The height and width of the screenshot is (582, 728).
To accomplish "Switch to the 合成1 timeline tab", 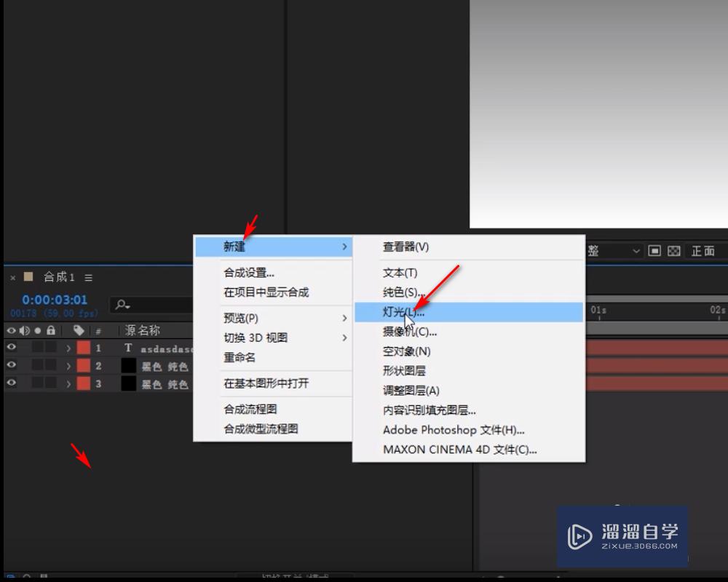I will (x=59, y=277).
